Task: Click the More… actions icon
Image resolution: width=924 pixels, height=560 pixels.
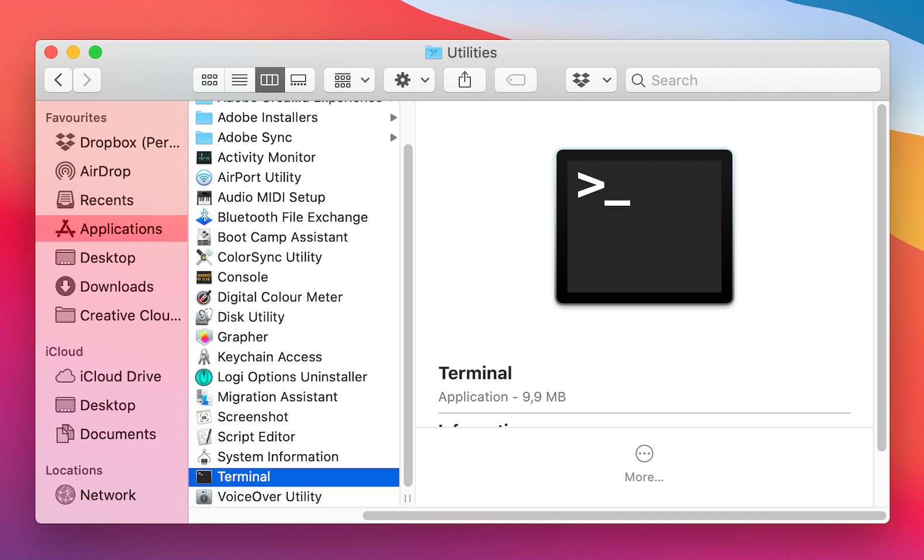Action: pos(644,454)
